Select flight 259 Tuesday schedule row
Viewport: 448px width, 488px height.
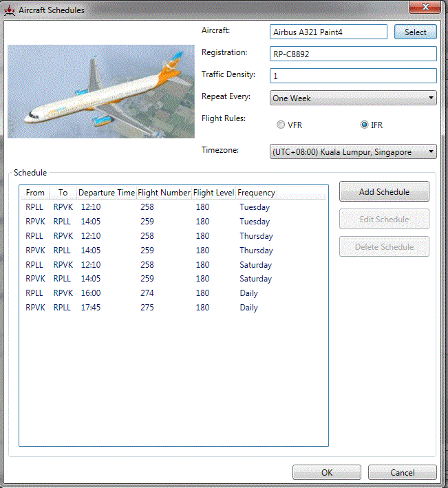[173, 221]
